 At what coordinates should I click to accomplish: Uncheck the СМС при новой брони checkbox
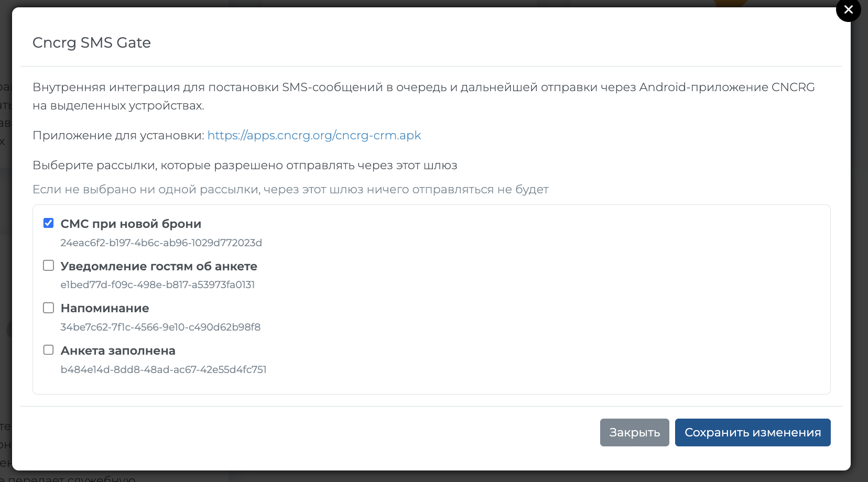48,223
